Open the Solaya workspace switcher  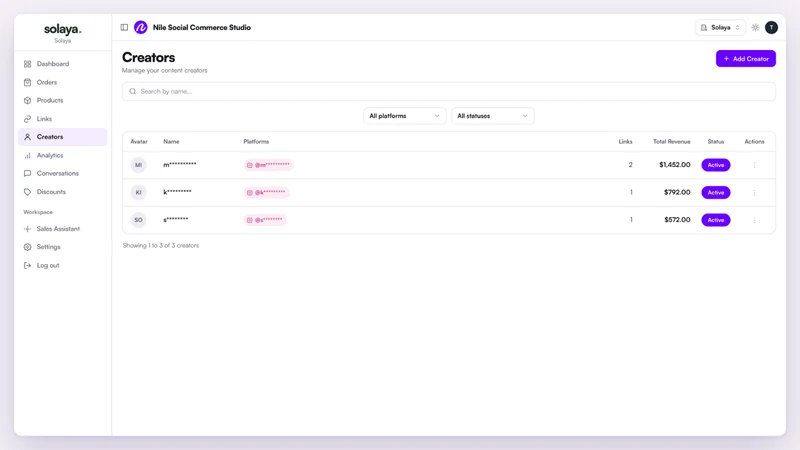(720, 28)
